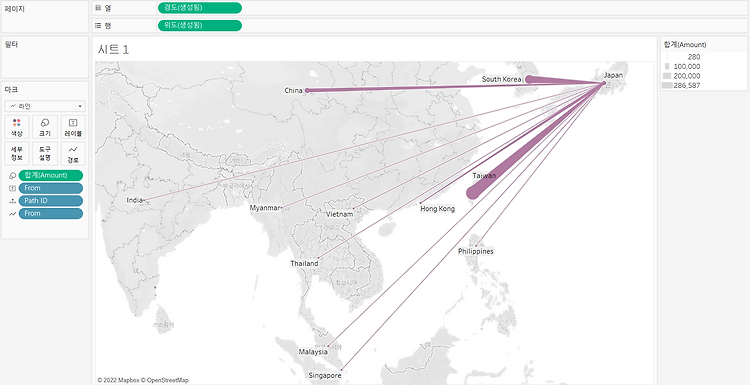
Task: Click the Myanmar map label
Action: click(265, 208)
